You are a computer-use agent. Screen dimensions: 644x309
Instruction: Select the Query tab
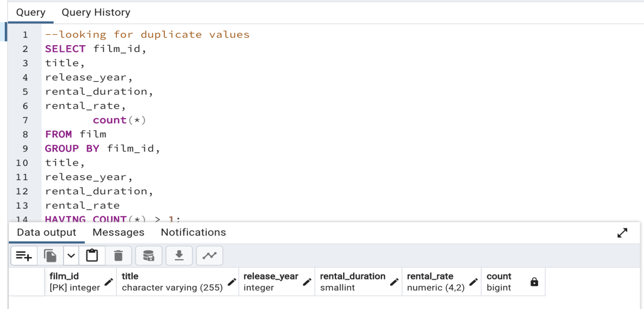coord(30,12)
